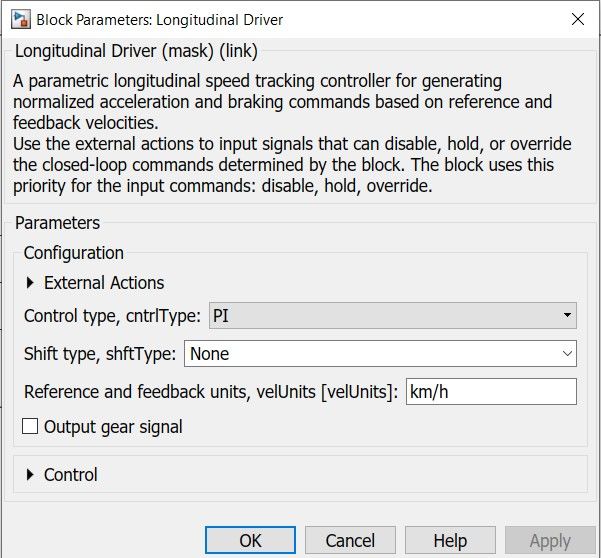The width and height of the screenshot is (601, 558).
Task: Click the velUnits field containing km/h
Action: click(490, 391)
